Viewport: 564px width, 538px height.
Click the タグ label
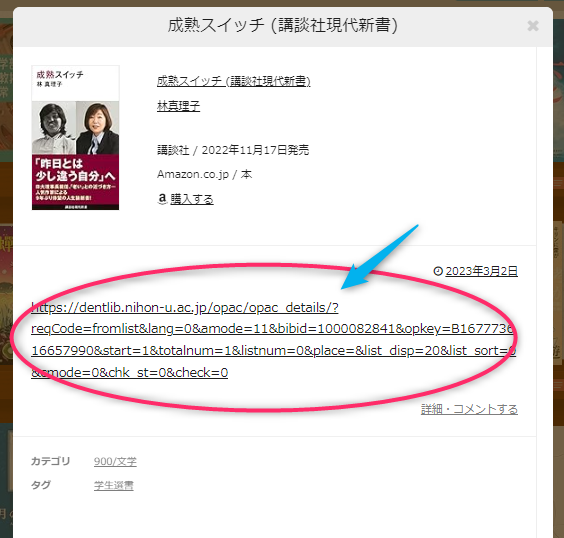point(41,485)
